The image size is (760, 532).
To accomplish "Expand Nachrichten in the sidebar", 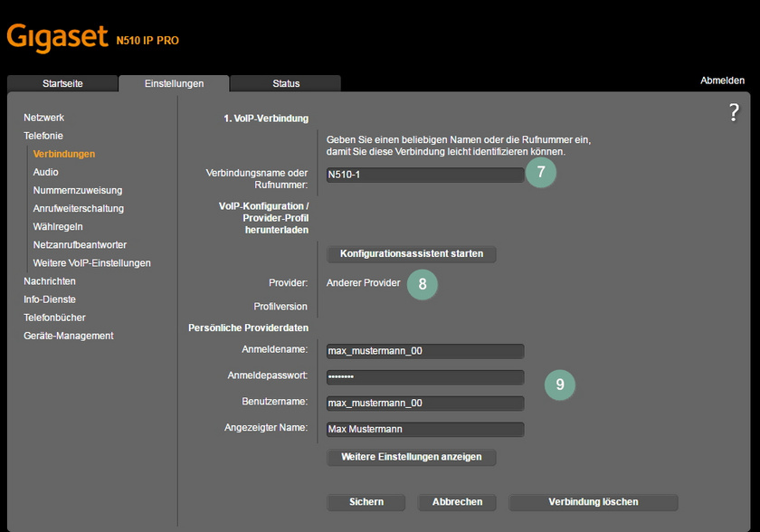I will coord(50,281).
